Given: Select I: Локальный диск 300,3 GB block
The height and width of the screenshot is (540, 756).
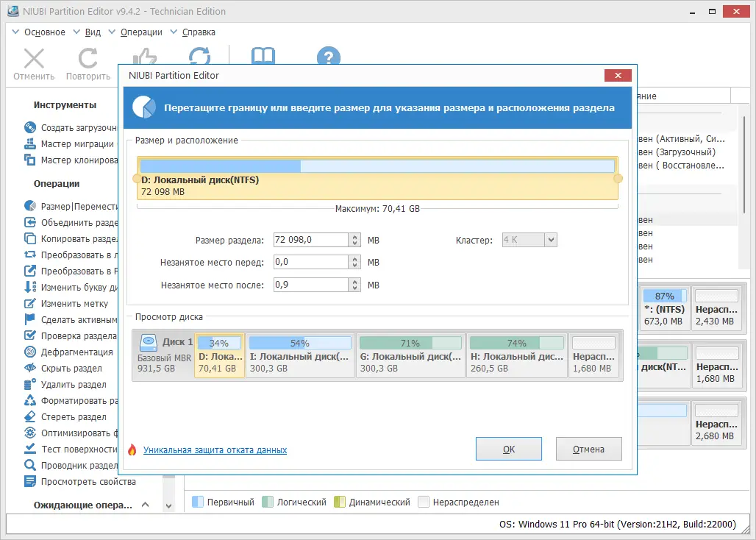Looking at the screenshot, I should point(300,355).
